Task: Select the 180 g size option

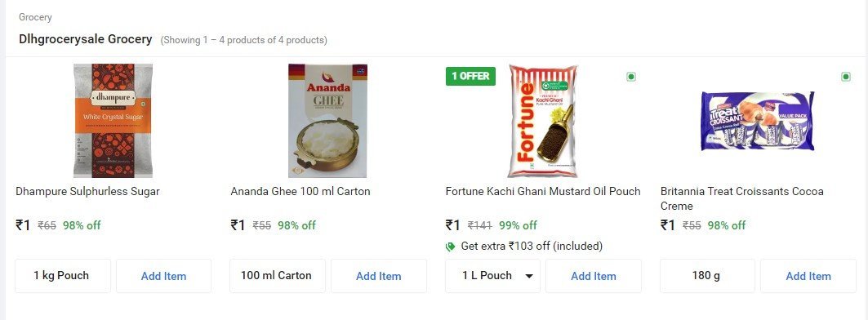Action: point(707,276)
